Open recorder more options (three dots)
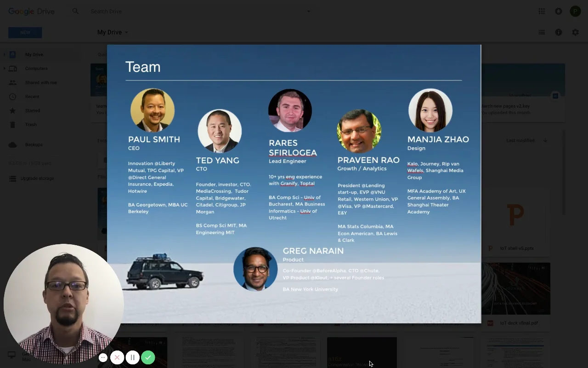This screenshot has height=368, width=588. point(103,357)
